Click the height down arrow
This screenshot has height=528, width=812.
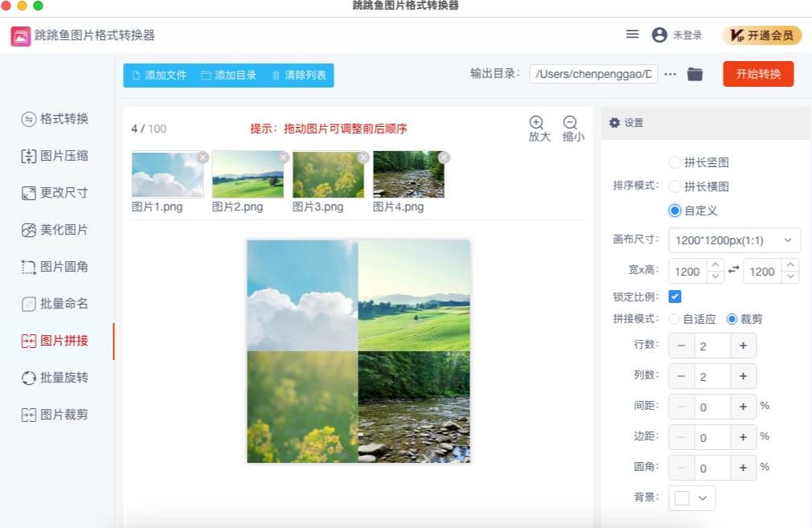[790, 277]
